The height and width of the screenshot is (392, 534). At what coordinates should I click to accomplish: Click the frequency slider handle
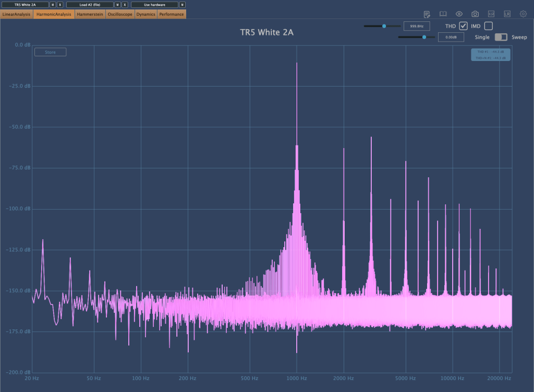click(384, 26)
